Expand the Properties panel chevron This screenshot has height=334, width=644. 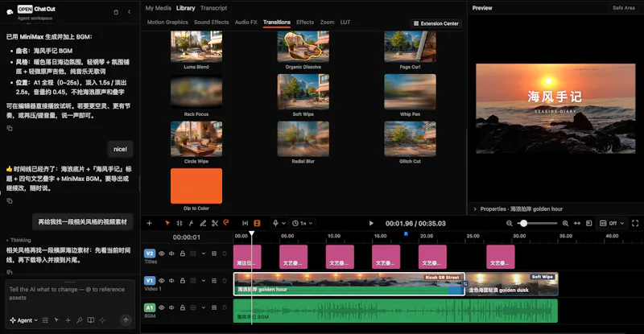[x=475, y=208]
